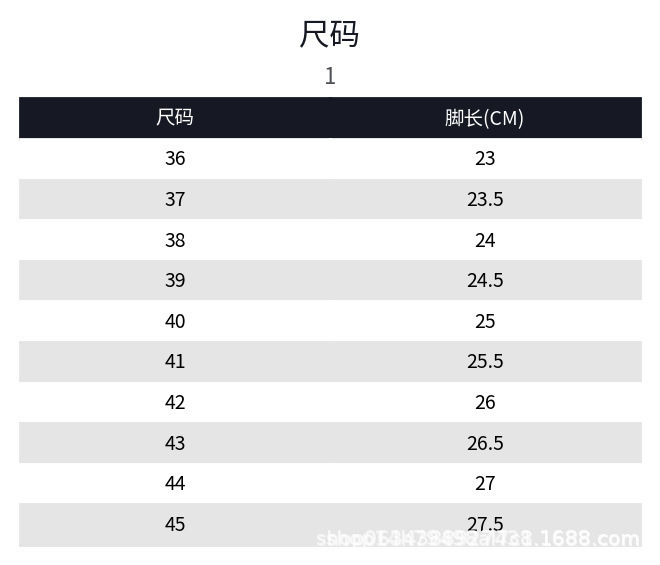Click foot length 23 cell

(485, 158)
